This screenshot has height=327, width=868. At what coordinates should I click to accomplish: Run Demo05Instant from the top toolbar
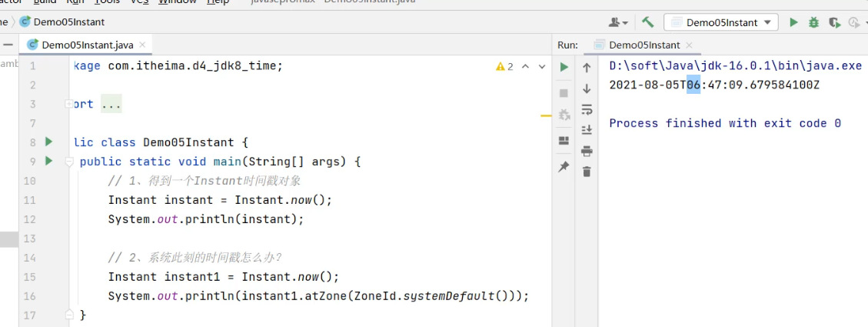tap(793, 22)
